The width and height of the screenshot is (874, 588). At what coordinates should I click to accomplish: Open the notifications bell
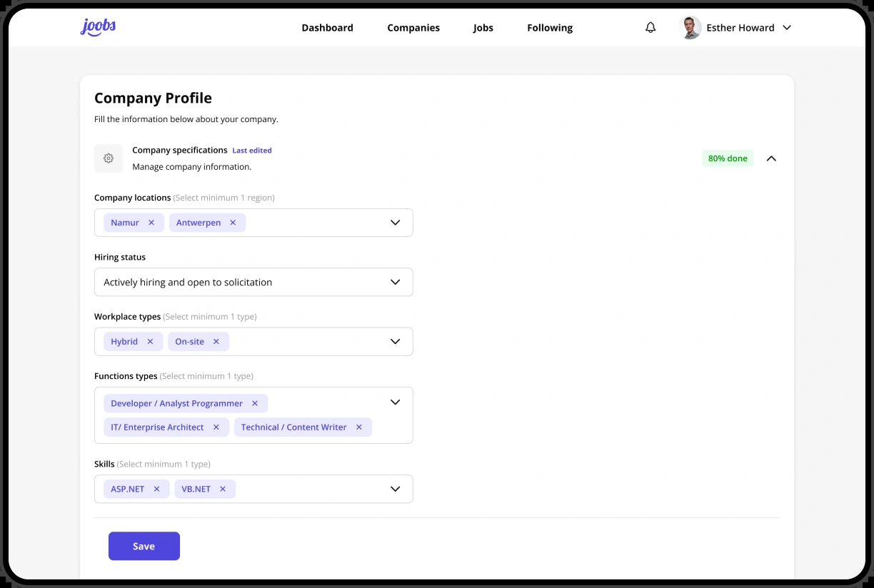tap(651, 28)
